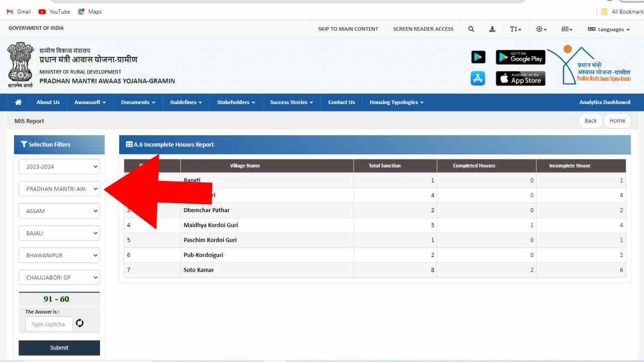Click the Submit button
644x362 pixels.
tap(59, 348)
